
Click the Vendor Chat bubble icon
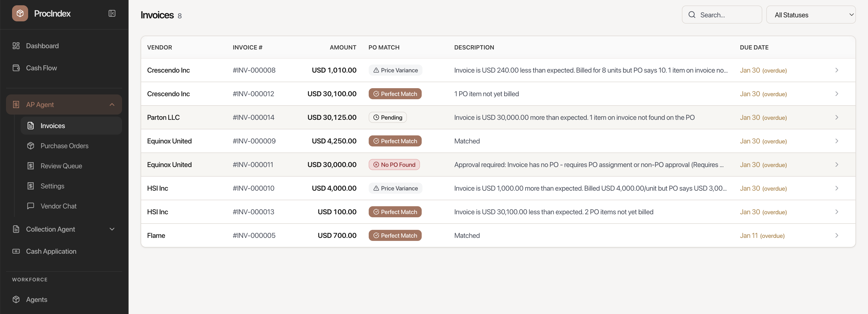31,206
